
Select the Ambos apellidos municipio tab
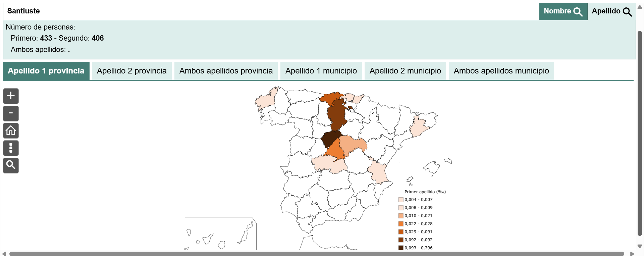click(501, 71)
